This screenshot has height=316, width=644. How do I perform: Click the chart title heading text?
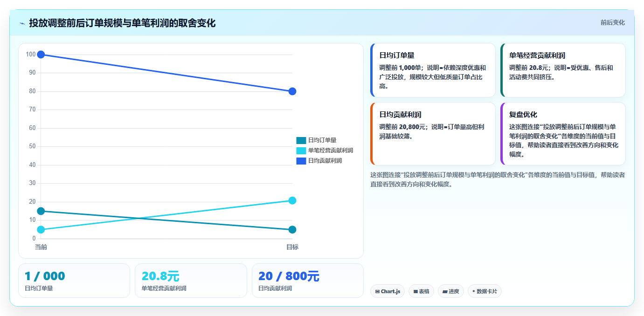click(x=122, y=23)
